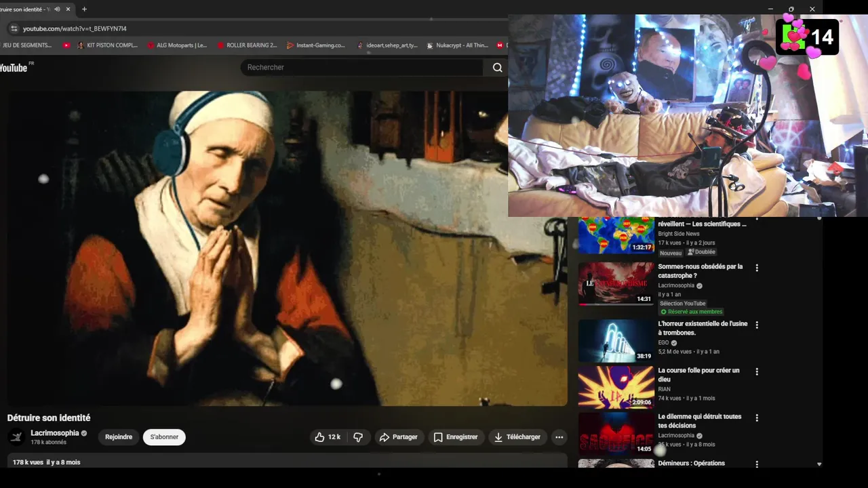The height and width of the screenshot is (488, 868).
Task: Click the EGO channel name
Action: (x=663, y=343)
